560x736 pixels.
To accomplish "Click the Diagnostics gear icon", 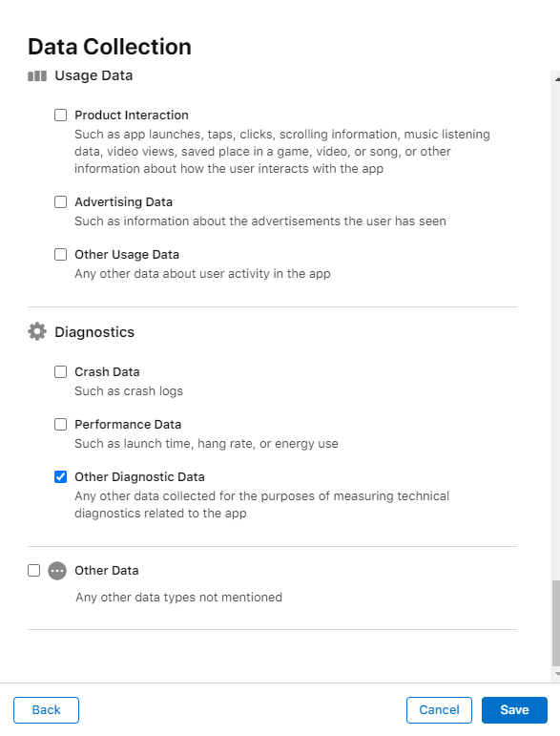I will [37, 331].
